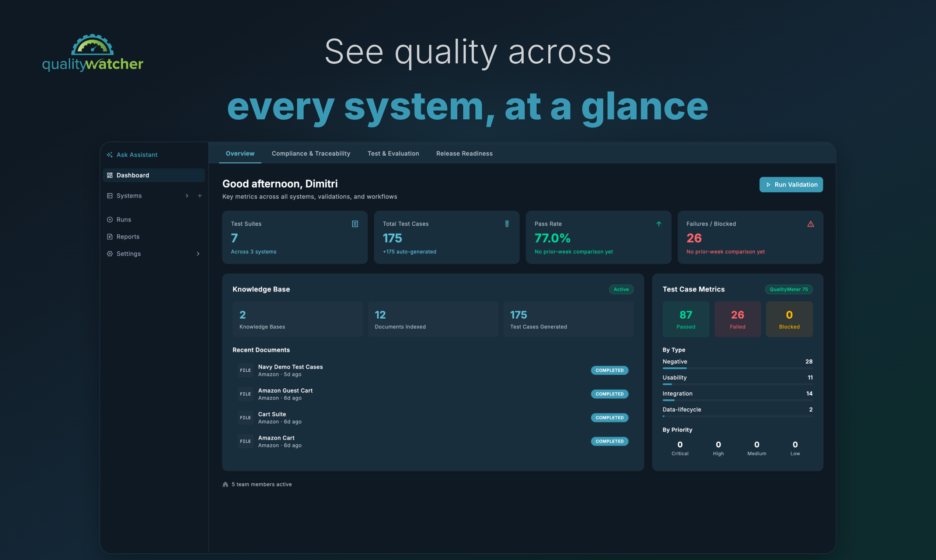The height and width of the screenshot is (560, 936).
Task: Click the Failures warning triangle icon
Action: click(810, 224)
